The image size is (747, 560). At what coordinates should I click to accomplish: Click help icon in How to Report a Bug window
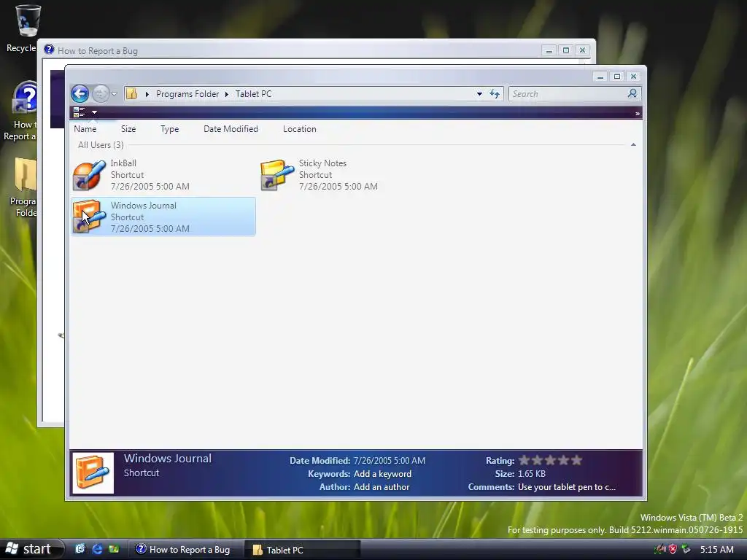pos(49,50)
